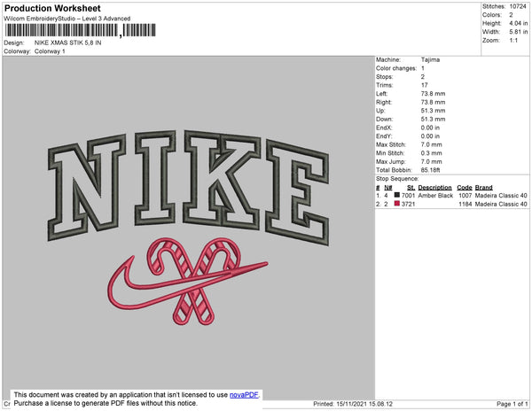Select the Machine value 'Tajima'
The height and width of the screenshot is (411, 532).
430,59
